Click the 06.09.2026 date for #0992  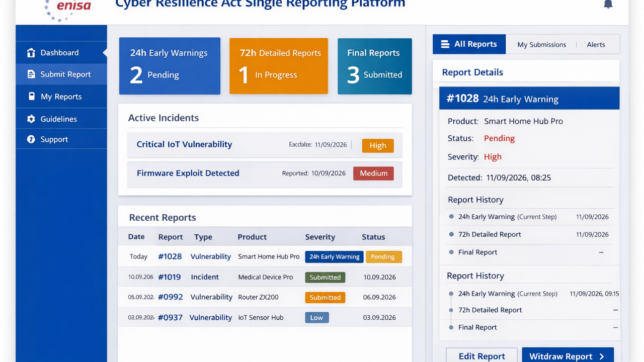(x=379, y=298)
